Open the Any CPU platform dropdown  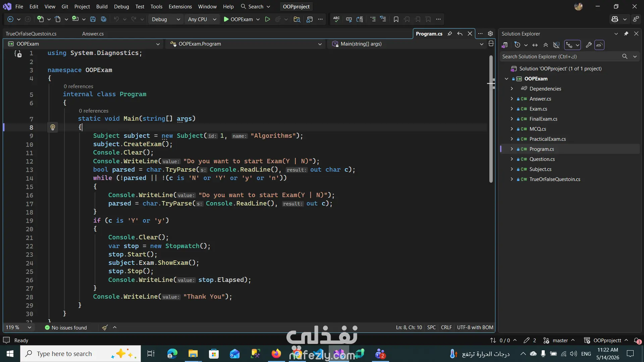click(x=202, y=19)
